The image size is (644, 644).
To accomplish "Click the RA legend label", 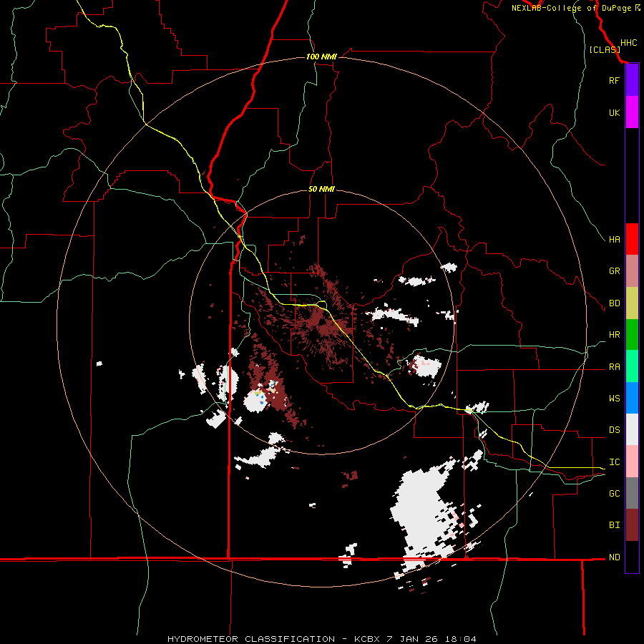I will (614, 367).
